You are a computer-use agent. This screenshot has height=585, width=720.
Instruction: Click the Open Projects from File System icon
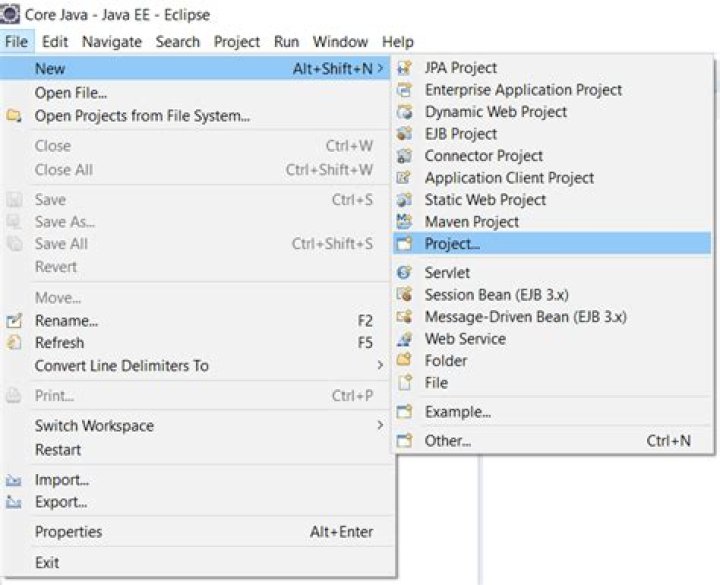[14, 116]
